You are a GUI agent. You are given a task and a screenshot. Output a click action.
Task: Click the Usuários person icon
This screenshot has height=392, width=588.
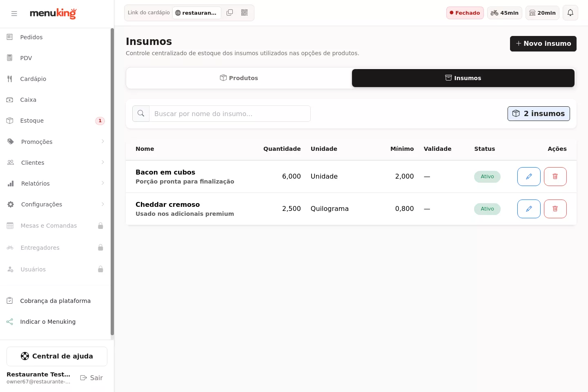(x=10, y=269)
